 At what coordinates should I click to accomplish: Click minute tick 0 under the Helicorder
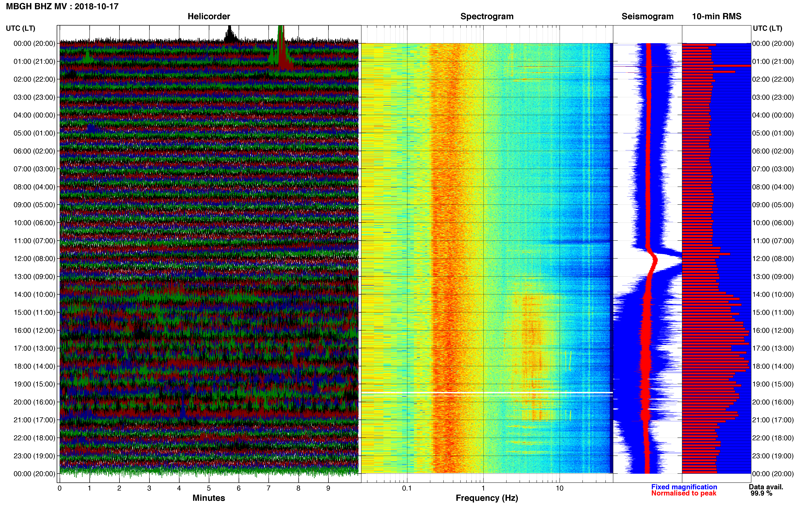click(x=60, y=488)
